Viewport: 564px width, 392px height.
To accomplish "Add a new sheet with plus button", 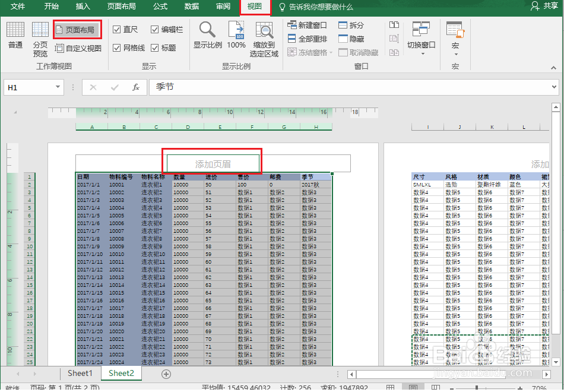I will 166,374.
